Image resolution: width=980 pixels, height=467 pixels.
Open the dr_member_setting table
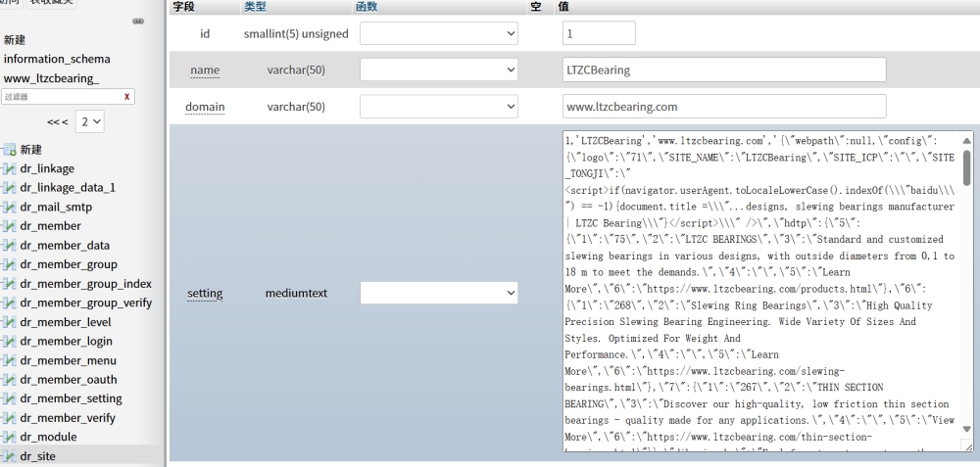coord(71,398)
